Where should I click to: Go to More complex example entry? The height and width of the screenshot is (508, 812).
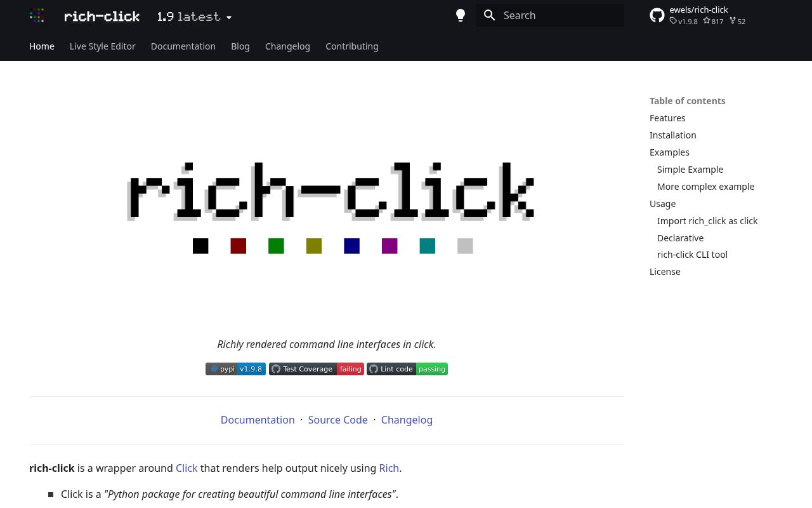pyautogui.click(x=706, y=187)
